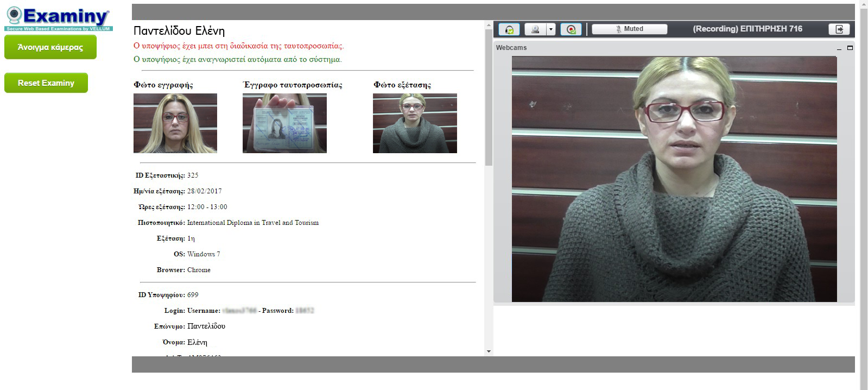Click the exam date 28/02/2017
This screenshot has height=390, width=868.
point(204,191)
